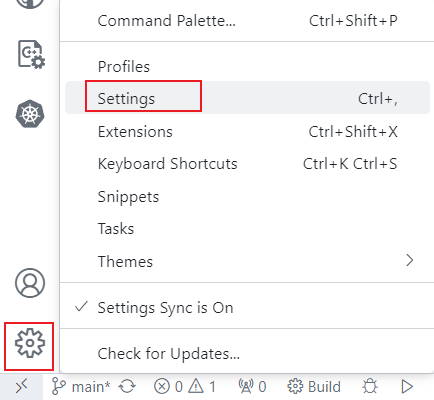Viewport: 434px width, 400px height.
Task: Open the Accounts profile icon
Action: coord(30,283)
